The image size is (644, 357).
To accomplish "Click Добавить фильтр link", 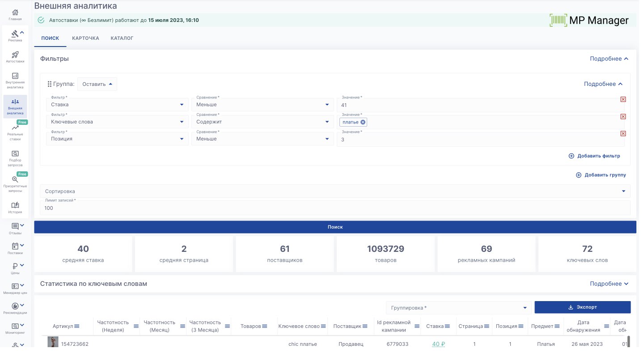I will click(594, 156).
